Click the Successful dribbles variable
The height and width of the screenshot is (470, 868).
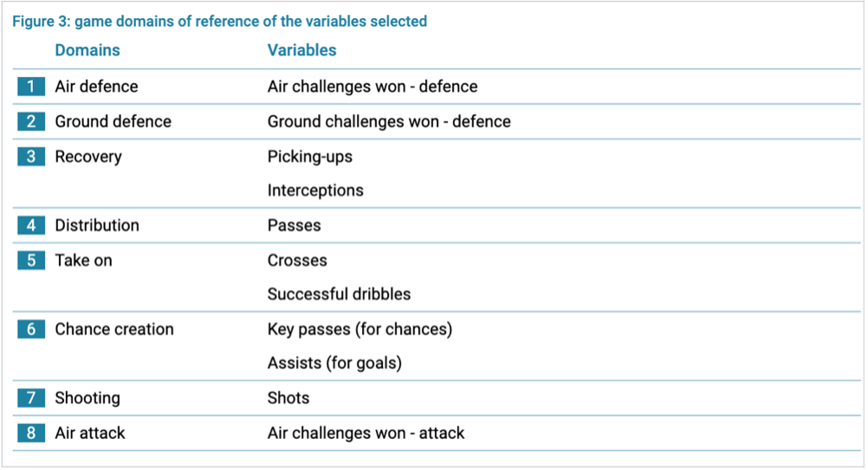pyautogui.click(x=339, y=293)
